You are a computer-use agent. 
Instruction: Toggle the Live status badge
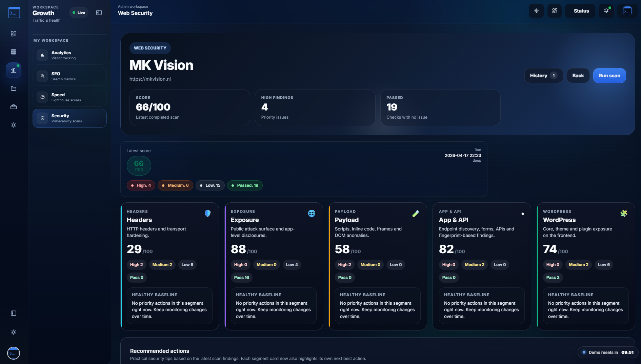[79, 13]
